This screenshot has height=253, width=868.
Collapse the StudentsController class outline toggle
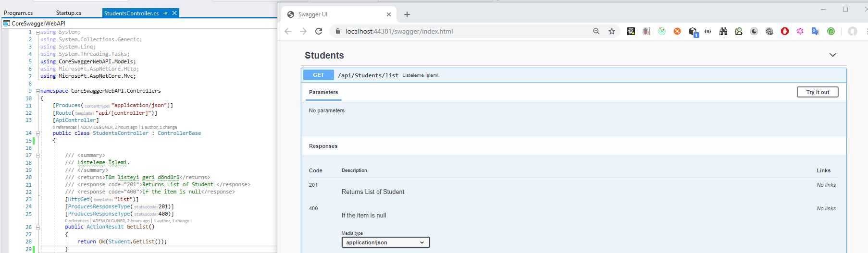[37, 133]
